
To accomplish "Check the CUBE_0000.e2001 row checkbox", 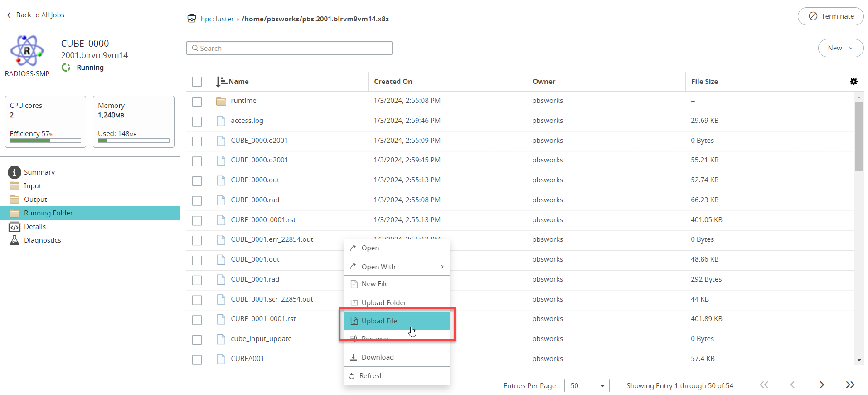I will (197, 141).
